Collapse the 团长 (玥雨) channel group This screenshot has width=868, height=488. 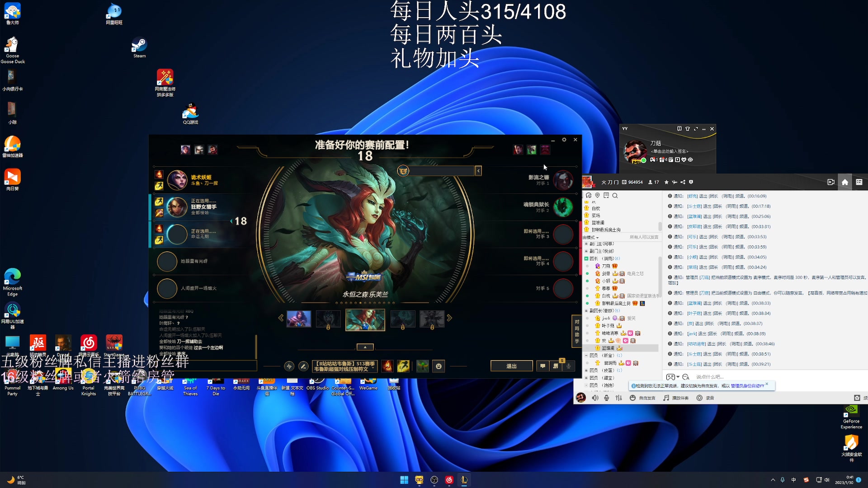(x=586, y=258)
